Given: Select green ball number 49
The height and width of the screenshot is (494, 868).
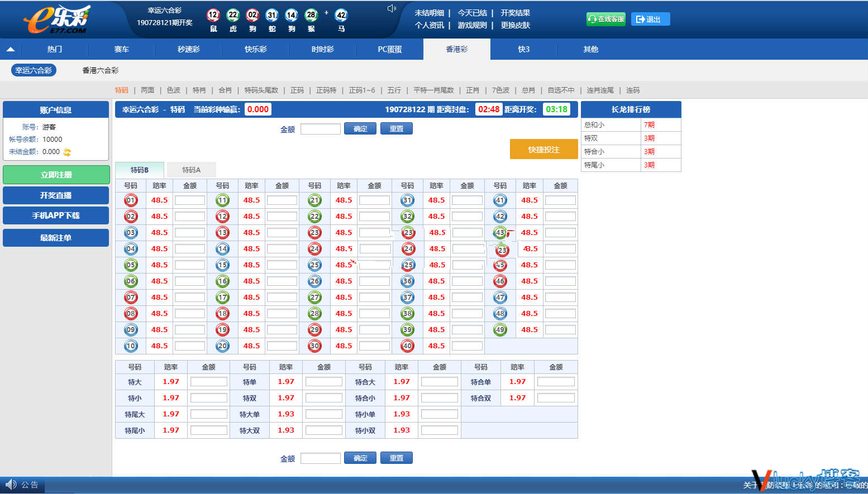Looking at the screenshot, I should point(500,330).
